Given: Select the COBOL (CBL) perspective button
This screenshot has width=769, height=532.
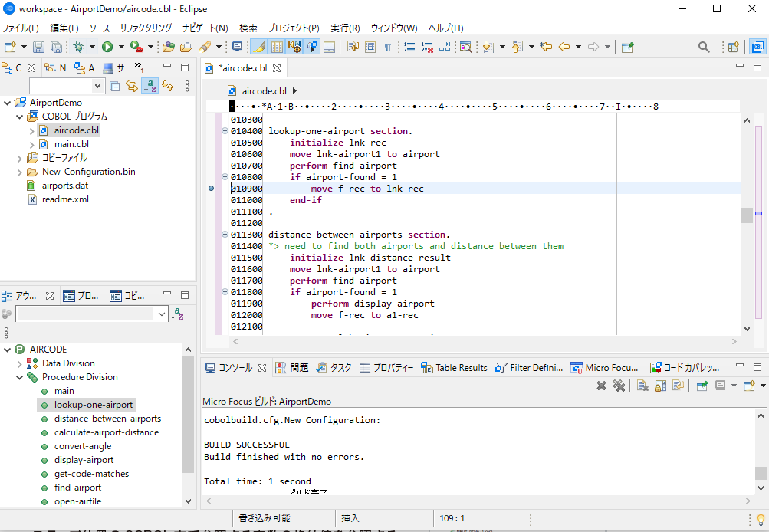Looking at the screenshot, I should click(757, 47).
